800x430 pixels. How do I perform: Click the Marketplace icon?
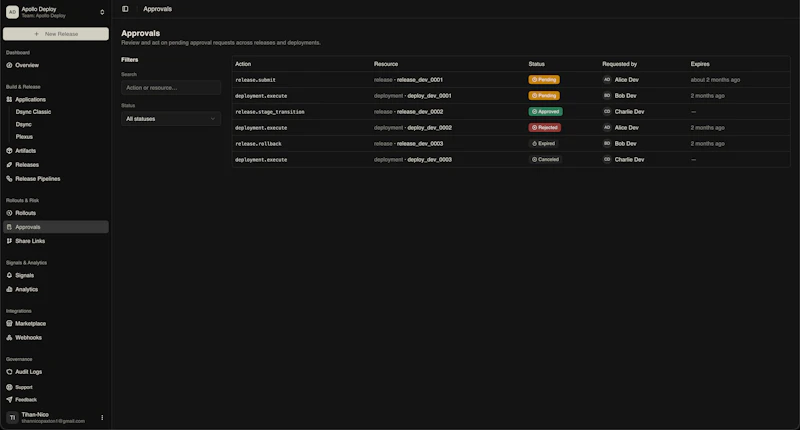(x=9, y=323)
